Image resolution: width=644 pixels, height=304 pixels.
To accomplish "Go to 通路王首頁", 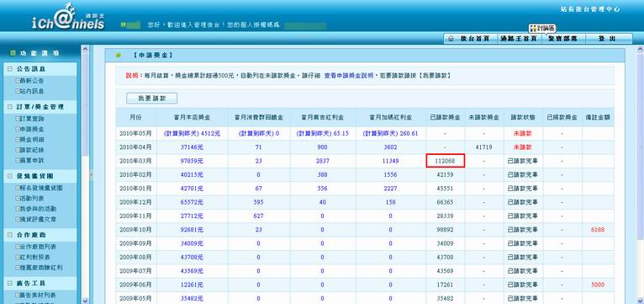I will [519, 39].
